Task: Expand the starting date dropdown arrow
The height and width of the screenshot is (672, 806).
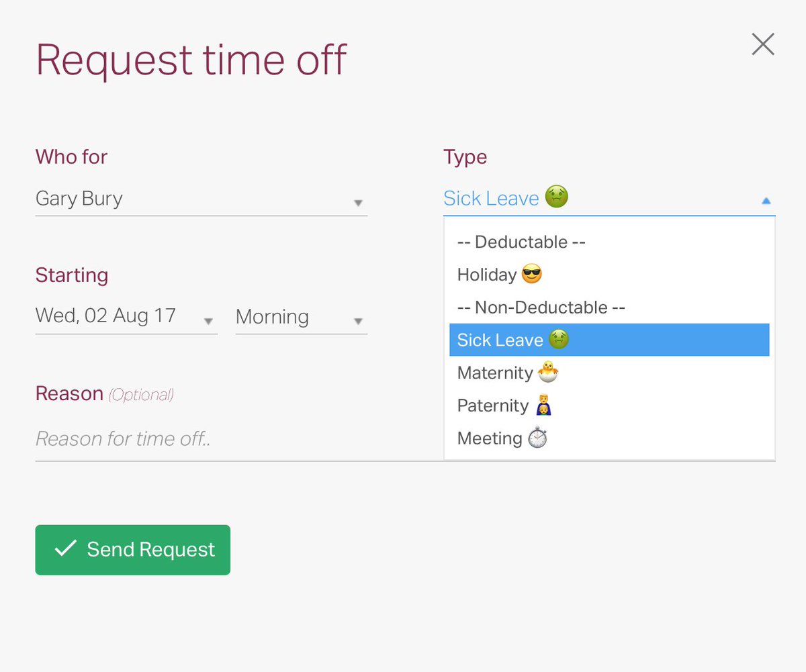Action: coord(208,321)
